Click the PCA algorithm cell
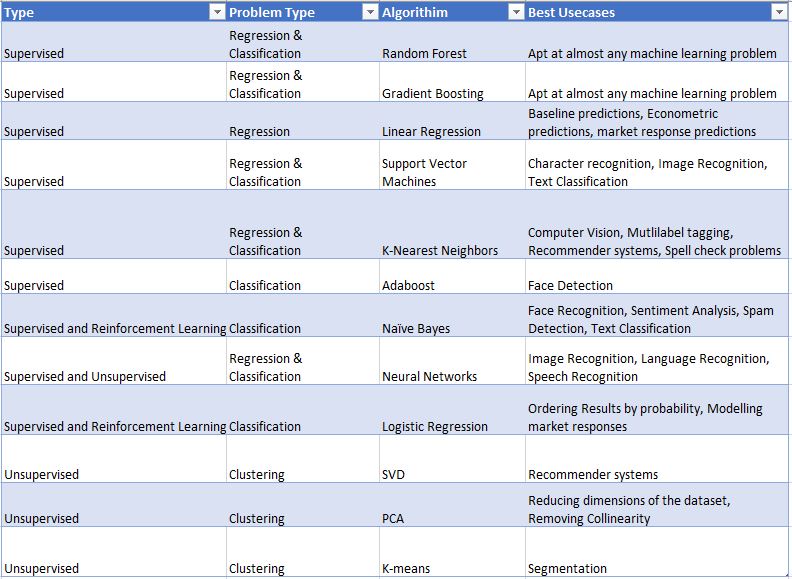The height and width of the screenshot is (579, 792). tap(395, 518)
